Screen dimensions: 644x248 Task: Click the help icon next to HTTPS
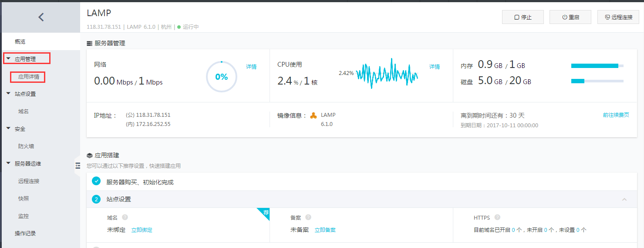pos(497,217)
